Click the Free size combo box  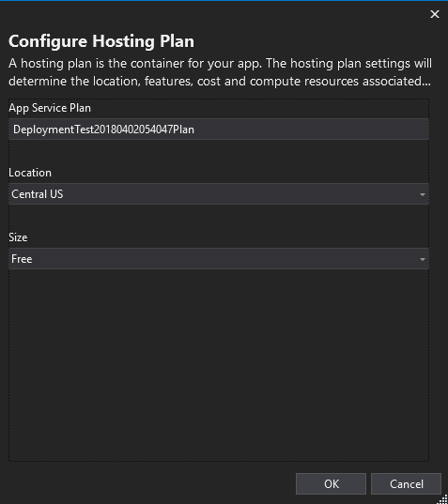pyautogui.click(x=219, y=259)
